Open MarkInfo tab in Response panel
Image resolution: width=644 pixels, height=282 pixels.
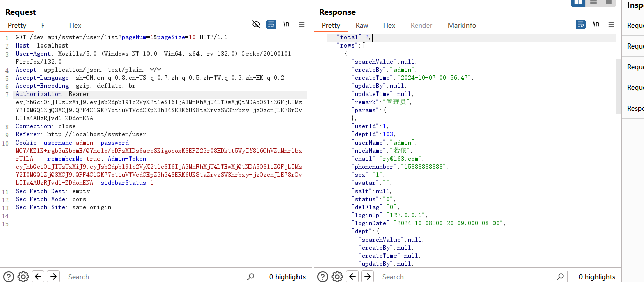tap(462, 25)
